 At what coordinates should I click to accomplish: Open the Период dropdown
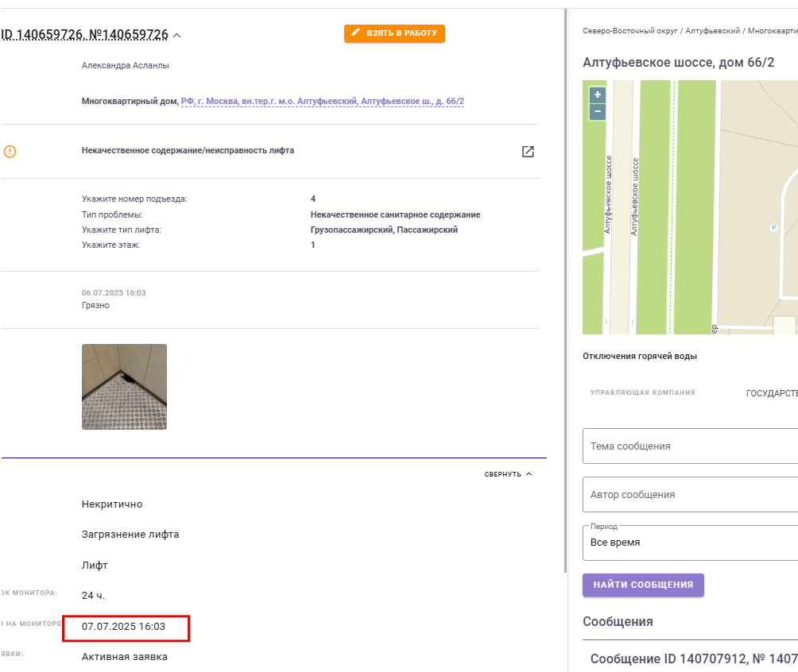pyautogui.click(x=690, y=543)
